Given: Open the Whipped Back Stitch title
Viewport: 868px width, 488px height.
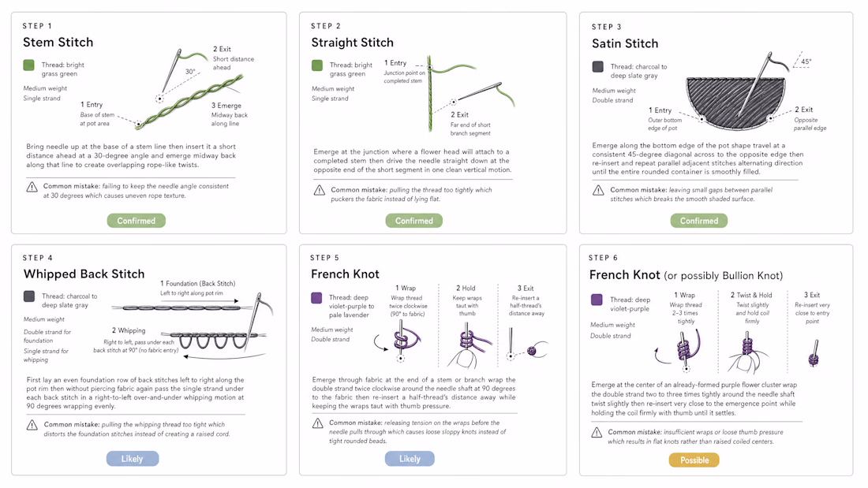Looking at the screenshot, I should (x=84, y=274).
